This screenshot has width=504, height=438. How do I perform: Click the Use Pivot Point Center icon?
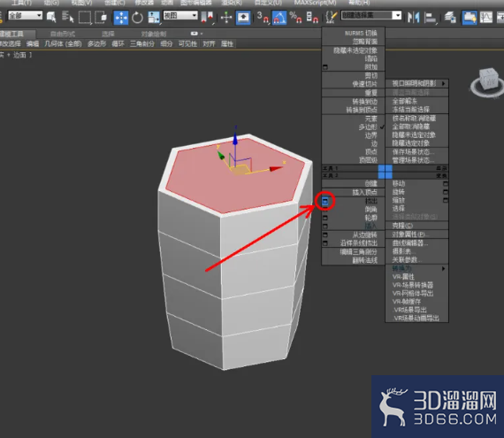click(207, 18)
